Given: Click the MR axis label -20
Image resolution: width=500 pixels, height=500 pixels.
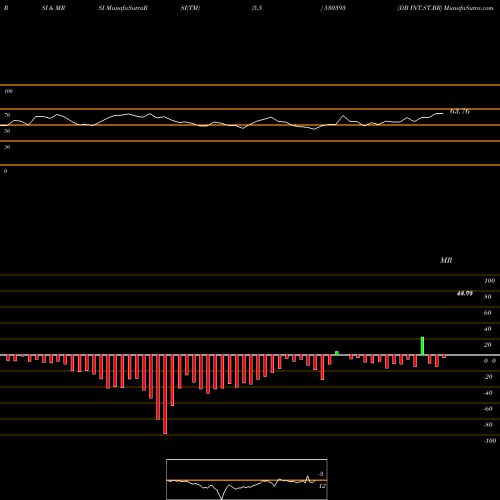Looking at the screenshot, I should tap(488, 377).
